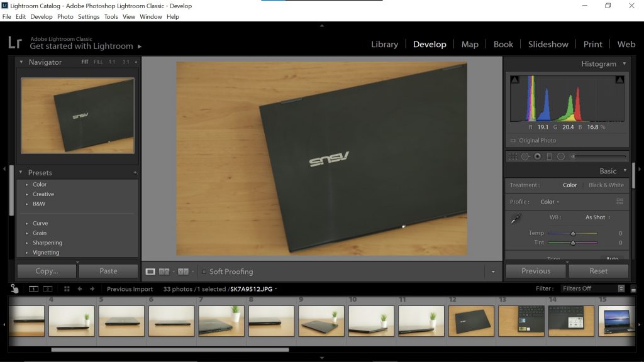Select the Spot Removal tool
This screenshot has height=362, width=644.
click(525, 156)
